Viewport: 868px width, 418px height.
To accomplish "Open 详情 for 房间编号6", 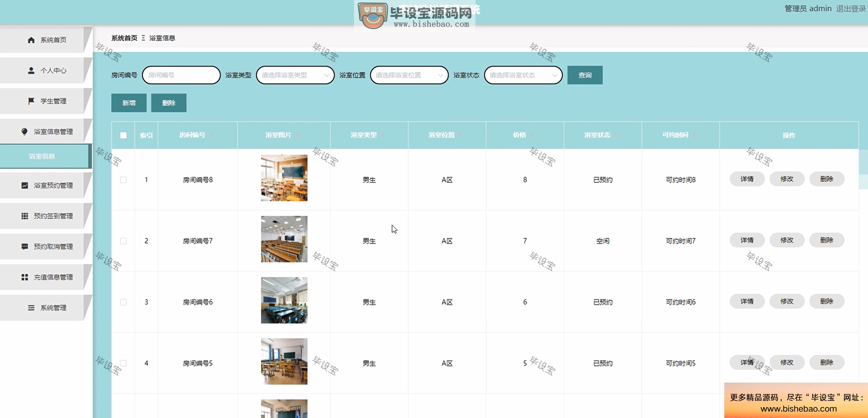I will pos(747,301).
